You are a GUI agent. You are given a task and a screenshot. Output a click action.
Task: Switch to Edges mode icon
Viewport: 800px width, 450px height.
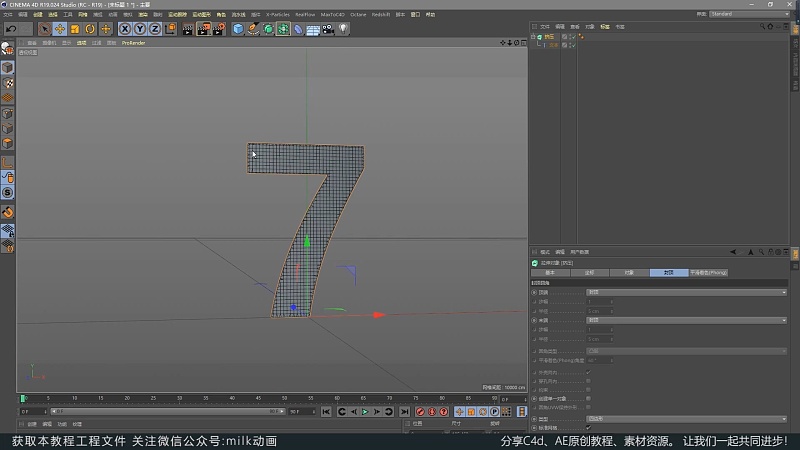click(x=8, y=128)
